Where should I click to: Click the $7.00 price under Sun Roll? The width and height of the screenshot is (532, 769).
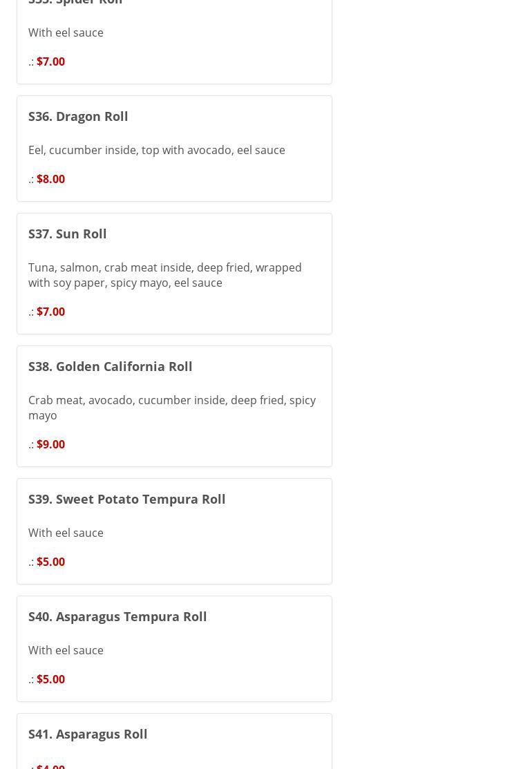point(50,312)
